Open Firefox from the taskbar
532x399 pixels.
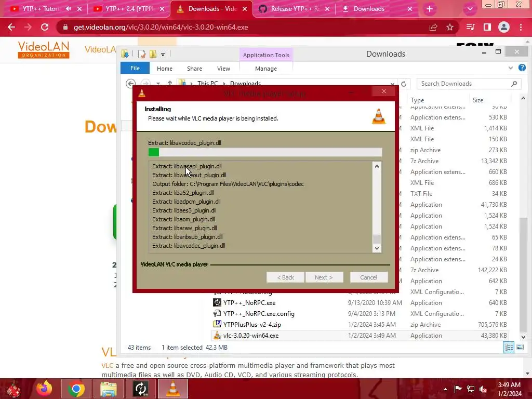point(44,389)
